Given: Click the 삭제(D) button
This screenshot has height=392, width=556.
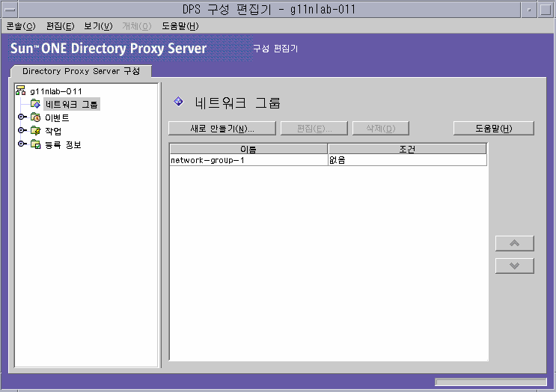Looking at the screenshot, I should [381, 129].
